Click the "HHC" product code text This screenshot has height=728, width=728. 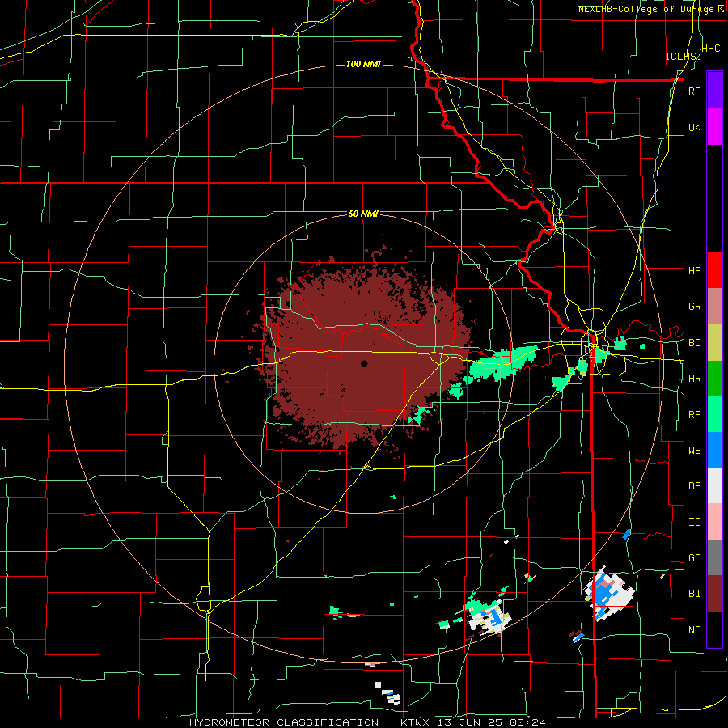point(711,49)
